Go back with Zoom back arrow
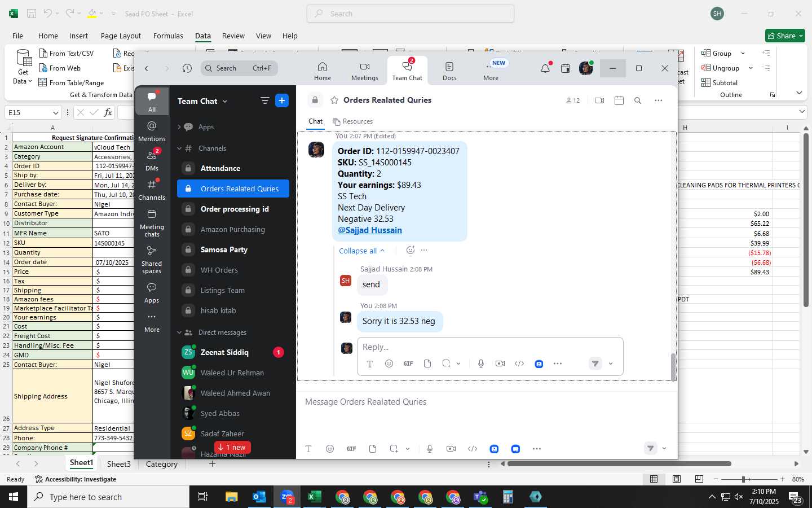 147,68
